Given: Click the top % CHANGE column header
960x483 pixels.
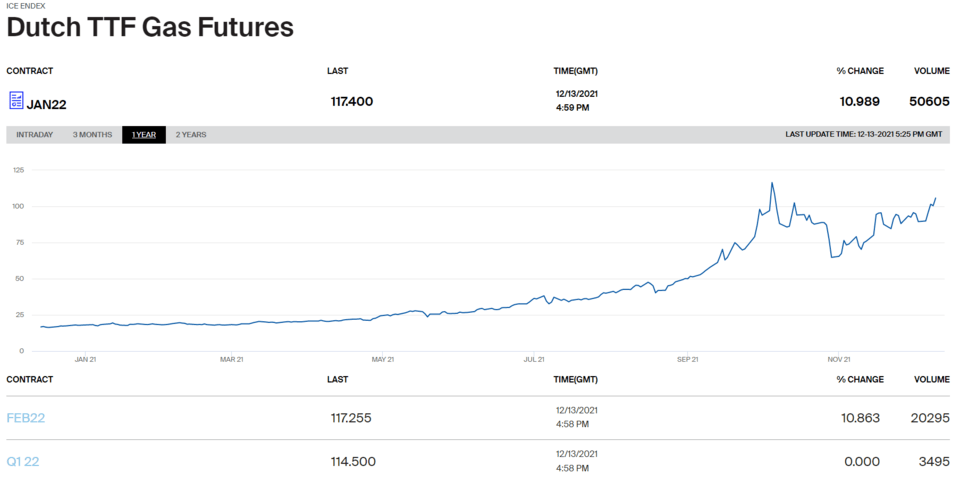Looking at the screenshot, I should click(860, 71).
